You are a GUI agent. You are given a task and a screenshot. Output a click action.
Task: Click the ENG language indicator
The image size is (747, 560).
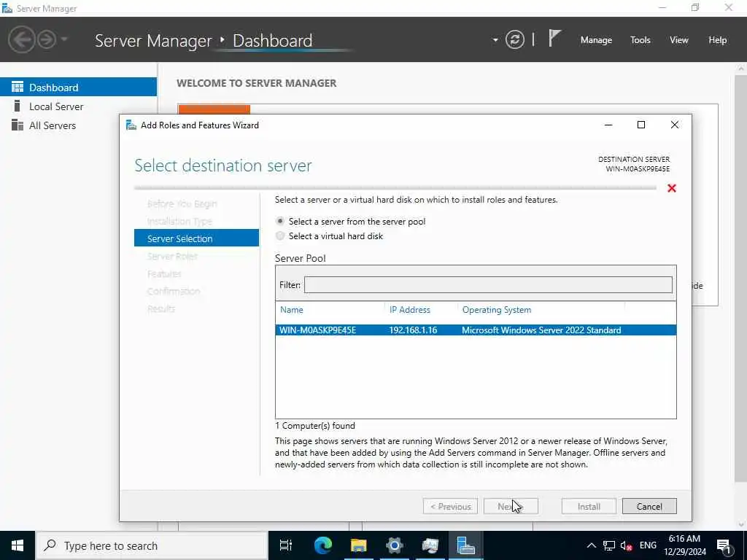[x=648, y=545]
